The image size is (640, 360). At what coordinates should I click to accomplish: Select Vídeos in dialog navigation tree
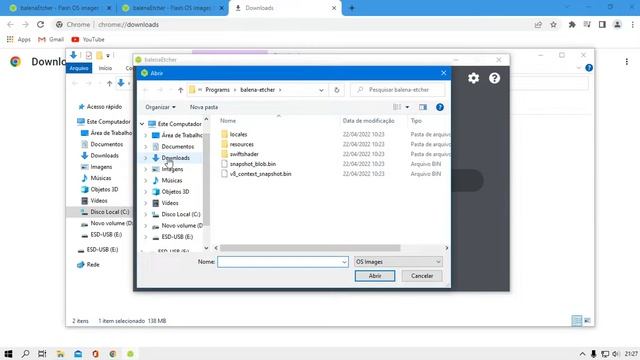coord(170,203)
